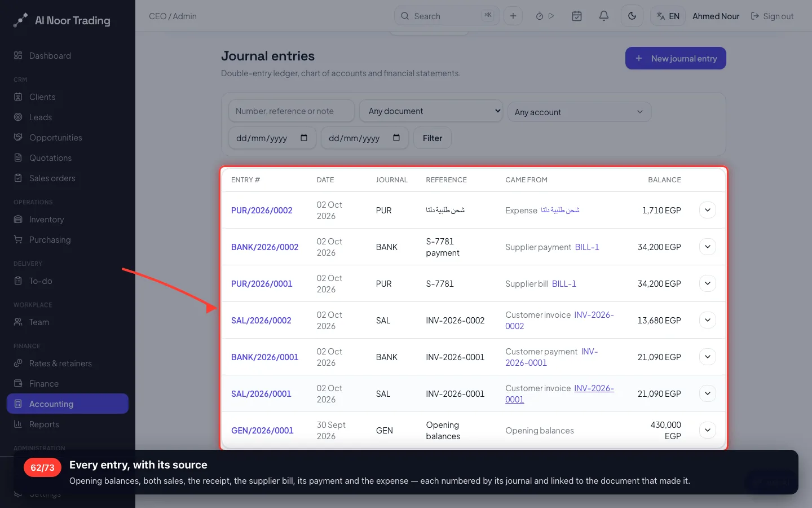812x508 pixels.
Task: Open the Any account dropdown
Action: (579, 112)
